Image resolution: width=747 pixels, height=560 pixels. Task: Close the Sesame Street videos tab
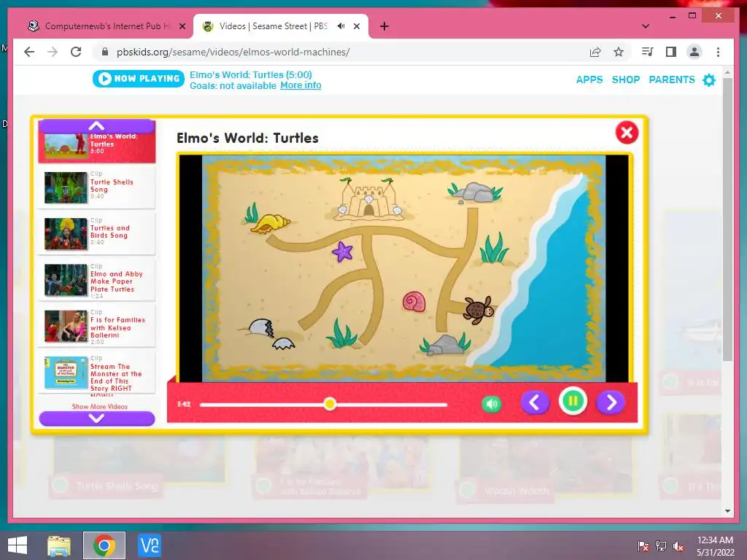(x=356, y=26)
